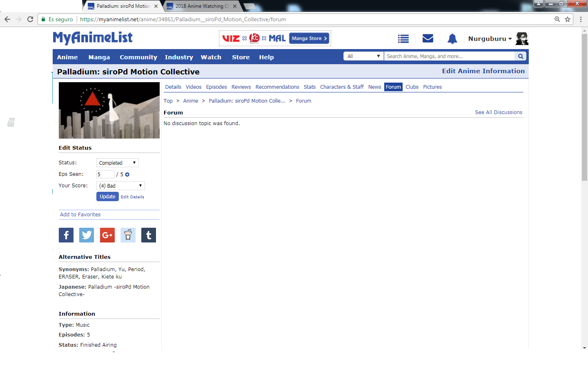Switch to the Reviews tab
Image resolution: width=588 pixels, height=368 pixels.
click(241, 87)
